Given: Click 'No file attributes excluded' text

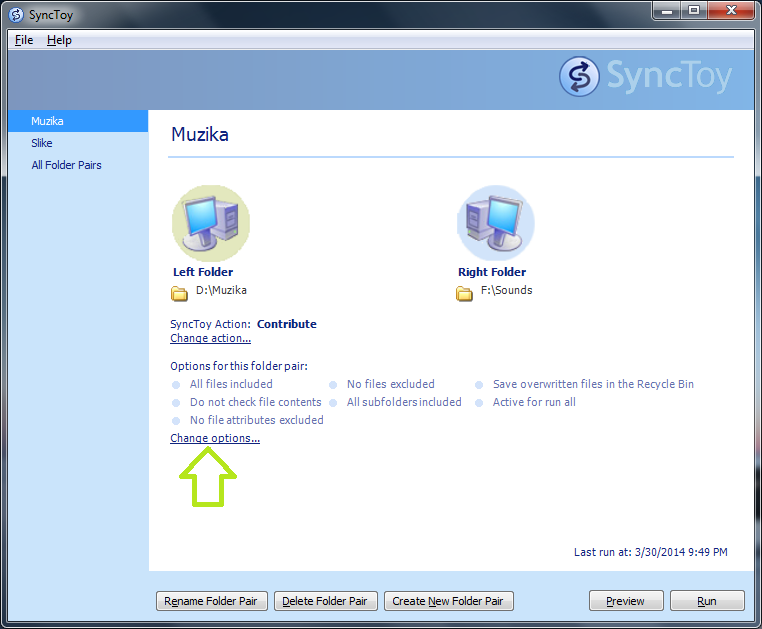Looking at the screenshot, I should 257,420.
